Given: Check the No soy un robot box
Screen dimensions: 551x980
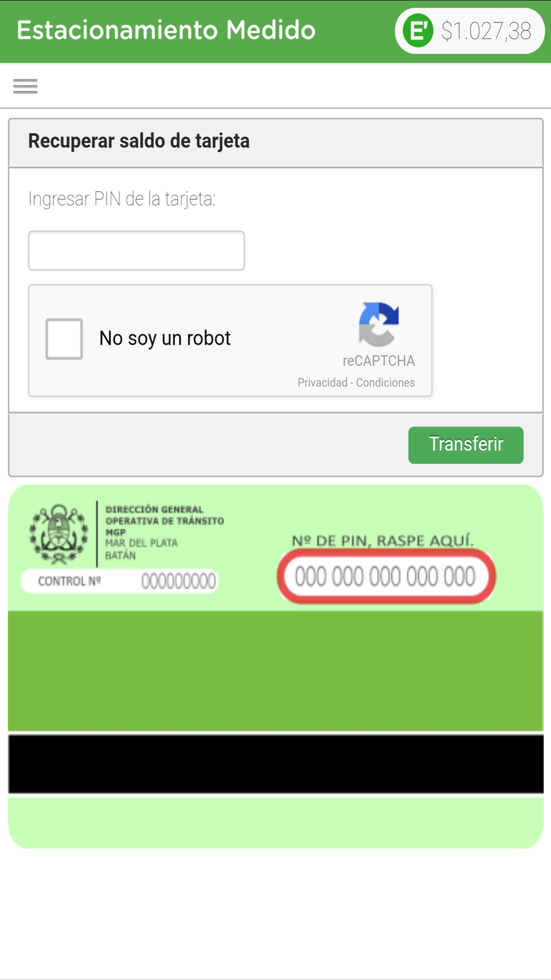Looking at the screenshot, I should tap(64, 338).
